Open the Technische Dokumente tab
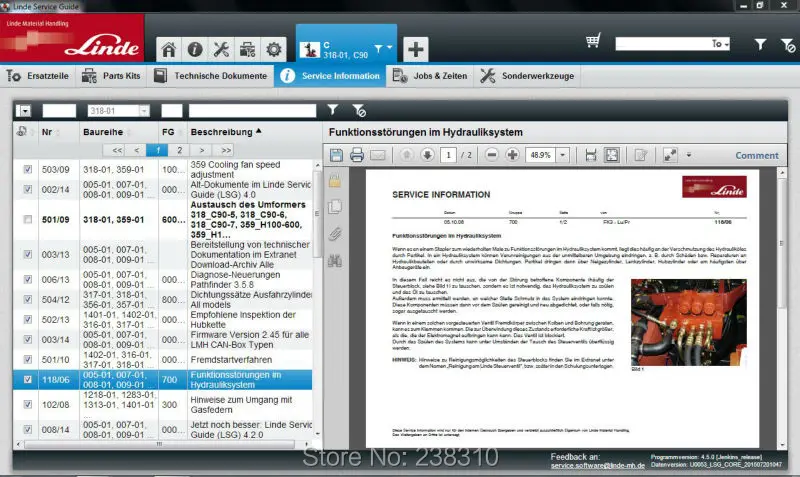This screenshot has height=477, width=800. point(210,76)
